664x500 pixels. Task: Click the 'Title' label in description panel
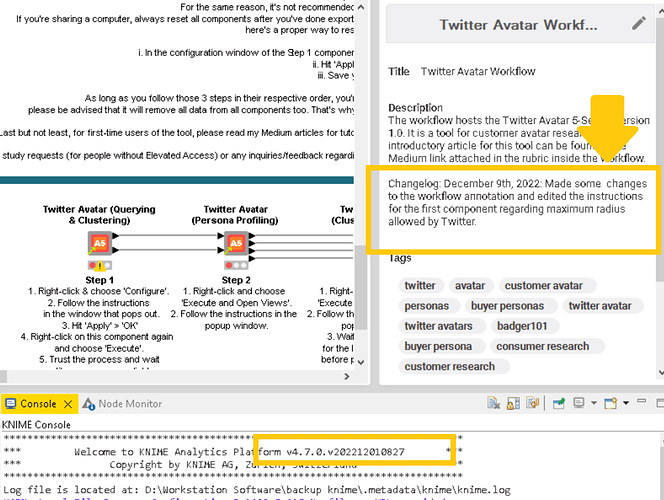click(x=399, y=72)
